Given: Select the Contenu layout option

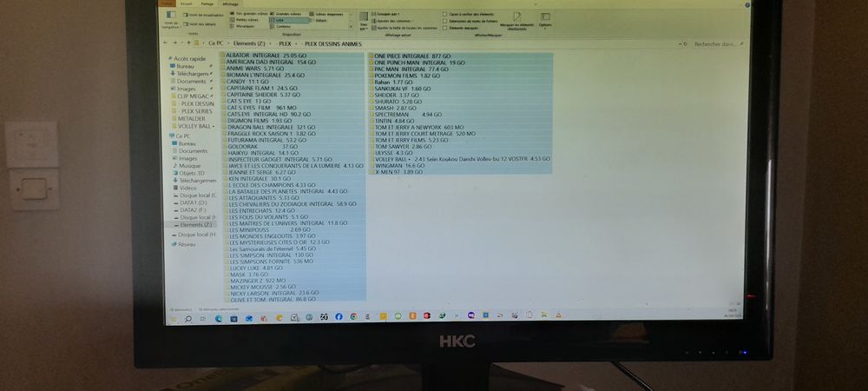Looking at the screenshot, I should [280, 26].
